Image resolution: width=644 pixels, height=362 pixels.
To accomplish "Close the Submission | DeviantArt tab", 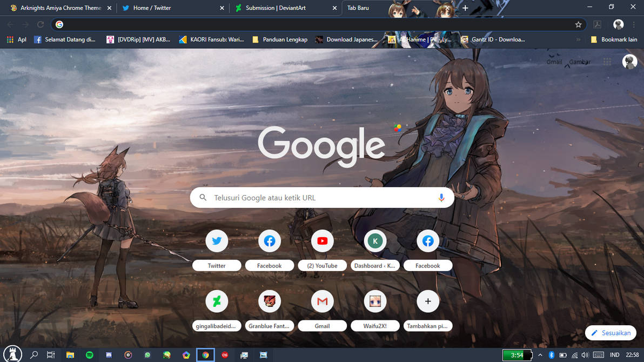I will 334,8.
